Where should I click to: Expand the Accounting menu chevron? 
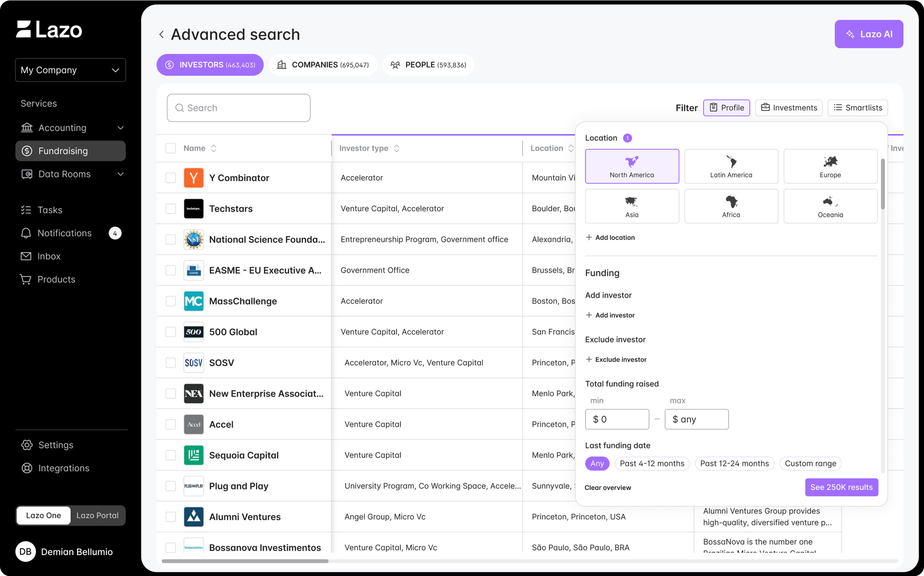pyautogui.click(x=121, y=128)
